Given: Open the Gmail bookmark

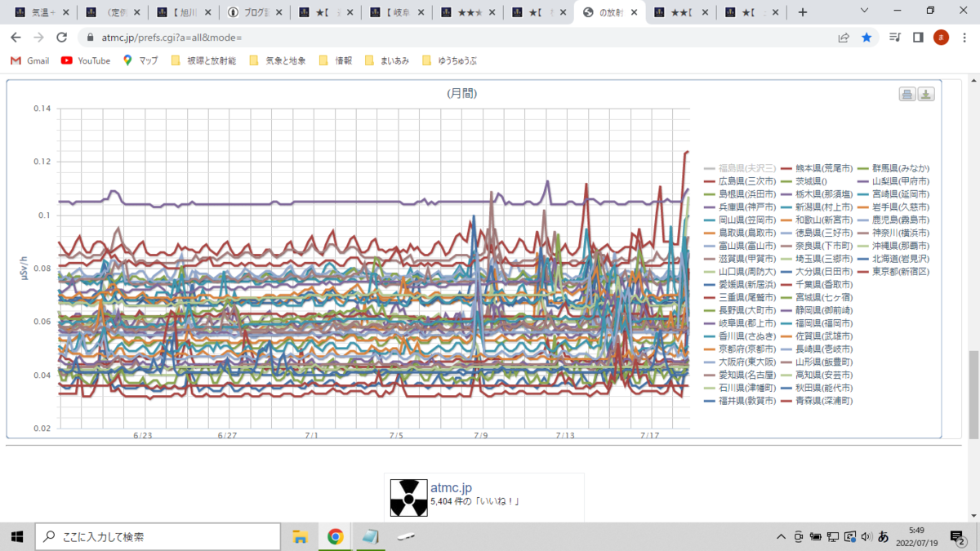Looking at the screenshot, I should pyautogui.click(x=29, y=60).
